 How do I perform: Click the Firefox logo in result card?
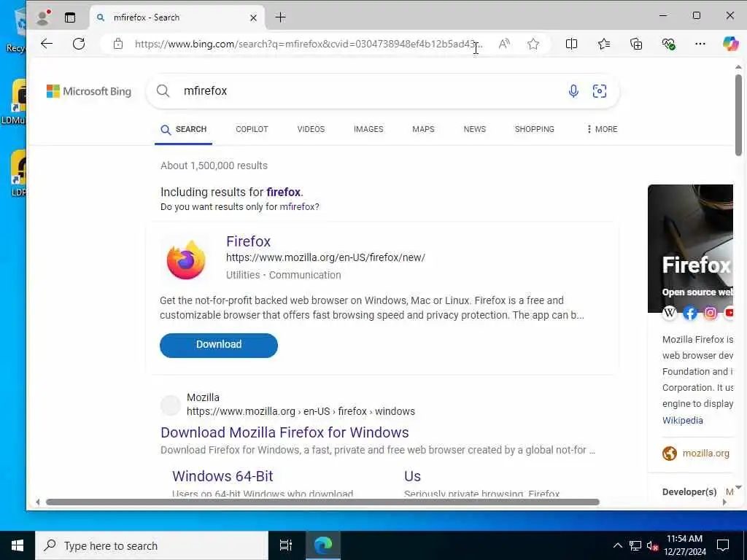(x=186, y=260)
